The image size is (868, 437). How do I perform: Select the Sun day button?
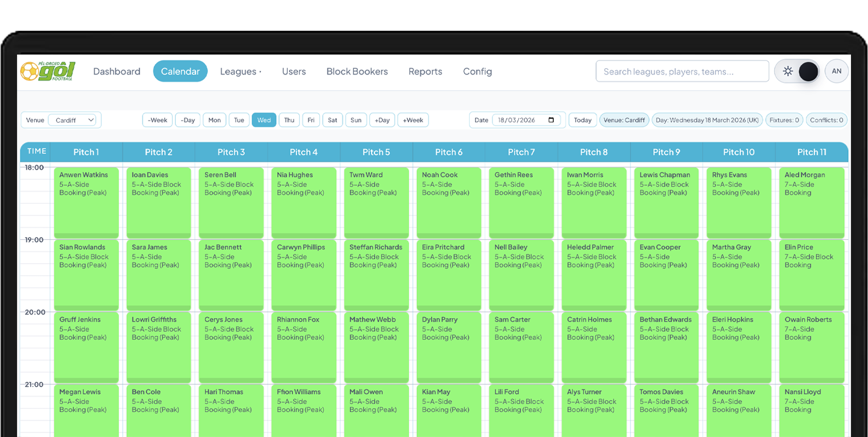[356, 120]
